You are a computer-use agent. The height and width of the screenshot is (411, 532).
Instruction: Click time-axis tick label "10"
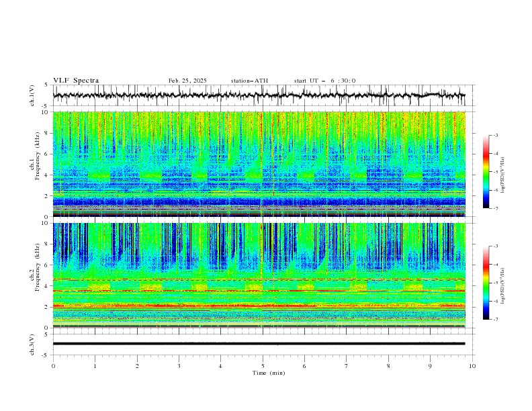(472, 366)
